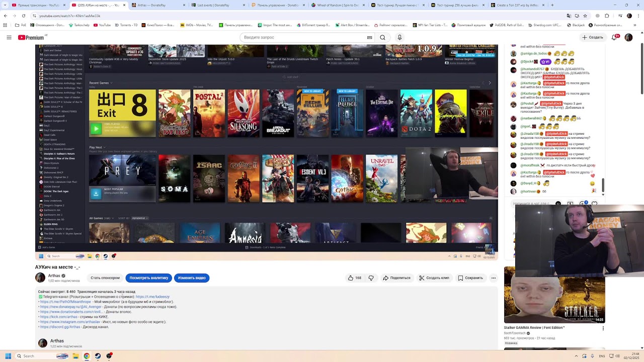This screenshot has height=362, width=644.
Task: Switch to Wheel of Random tab
Action: click(x=338, y=5)
